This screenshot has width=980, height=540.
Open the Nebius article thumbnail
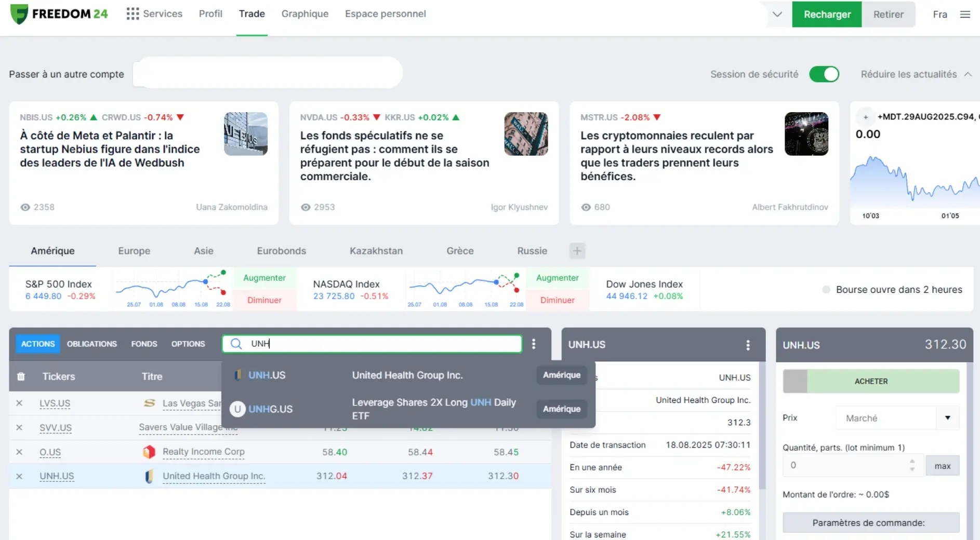(x=246, y=134)
